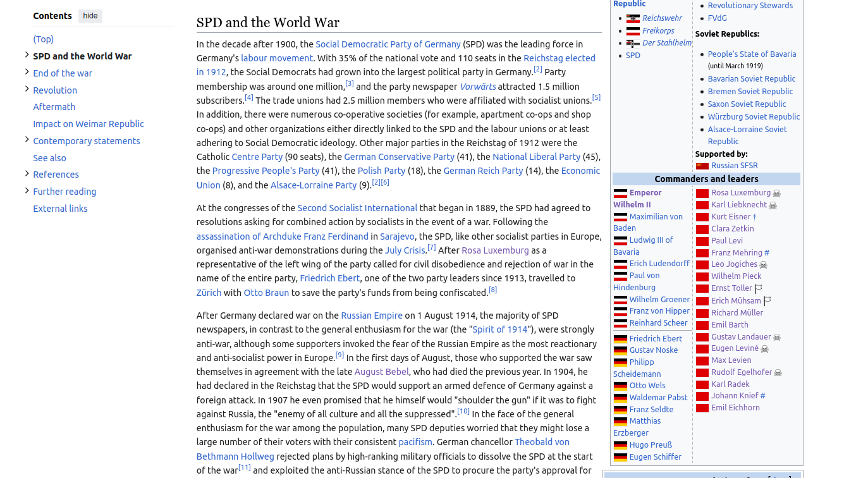Image resolution: width=868 pixels, height=478 pixels.
Task: Click the flag icon beside Reinhard Scheer
Action: pos(620,324)
